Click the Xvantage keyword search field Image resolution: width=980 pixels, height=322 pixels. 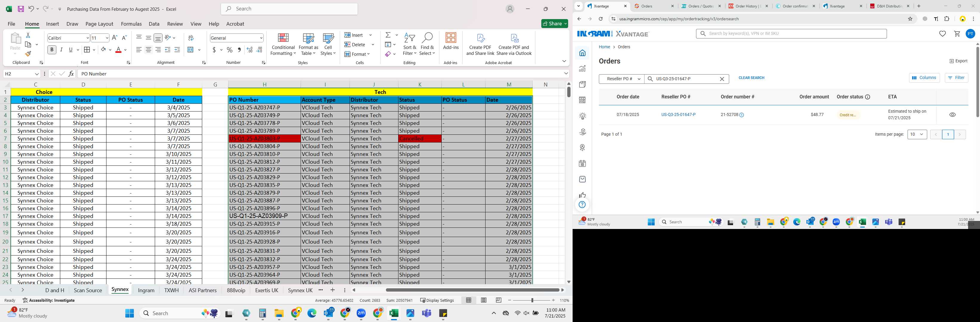[791, 33]
